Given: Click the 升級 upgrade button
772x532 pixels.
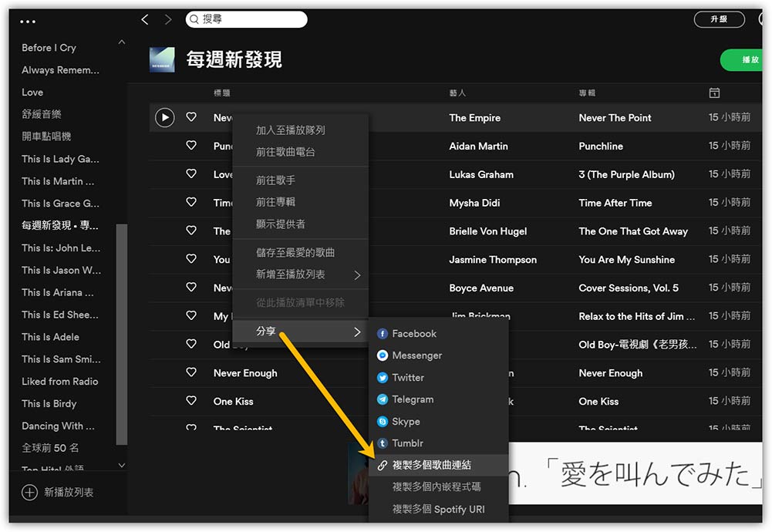Looking at the screenshot, I should (719, 19).
